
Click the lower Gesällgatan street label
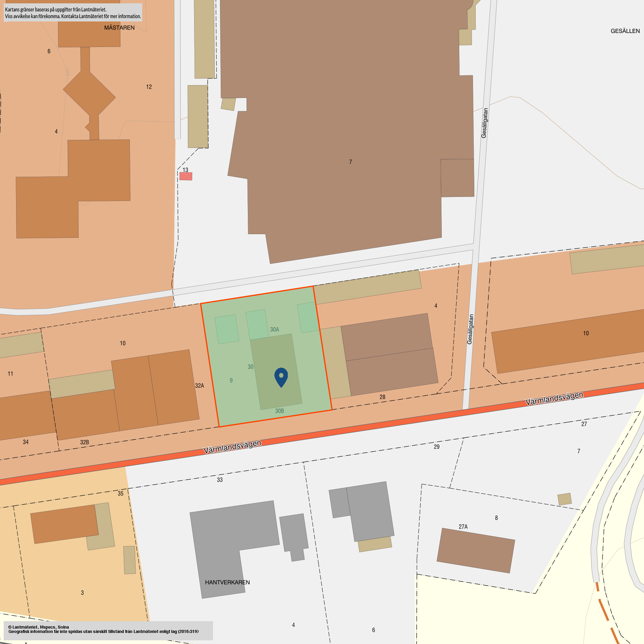(470, 329)
